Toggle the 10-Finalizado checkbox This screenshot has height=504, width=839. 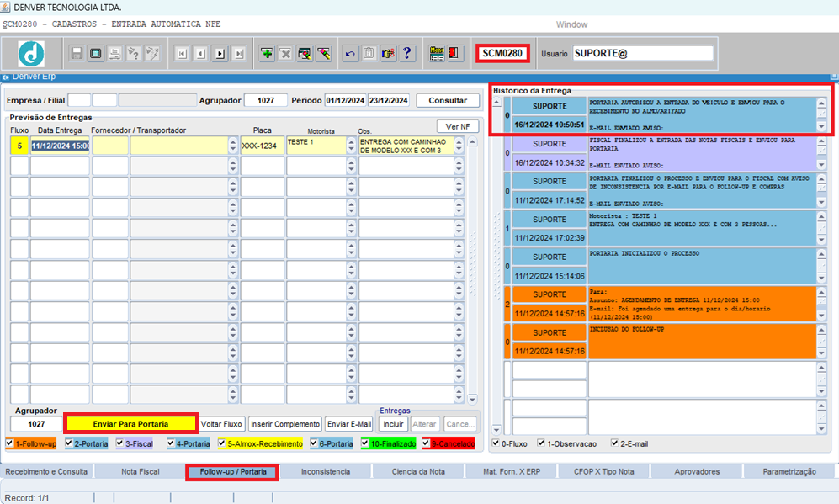click(x=365, y=443)
